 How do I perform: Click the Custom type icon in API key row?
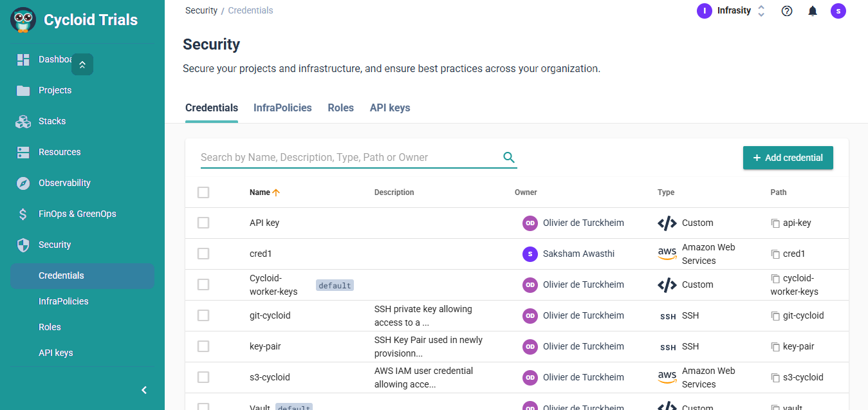(667, 223)
